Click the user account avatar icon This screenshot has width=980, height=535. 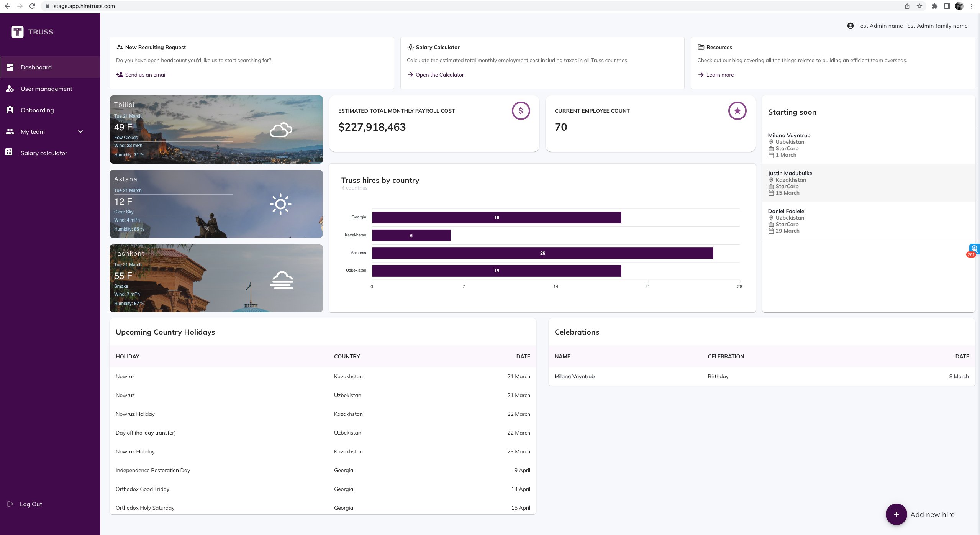tap(850, 26)
